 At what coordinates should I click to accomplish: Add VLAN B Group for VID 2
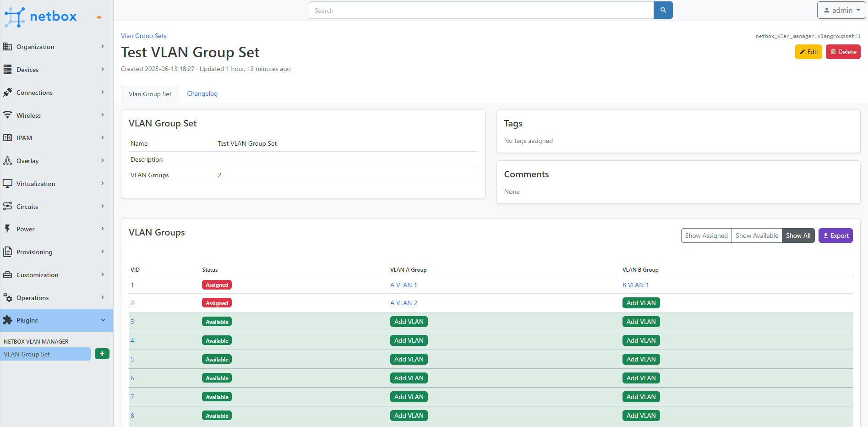(x=641, y=303)
